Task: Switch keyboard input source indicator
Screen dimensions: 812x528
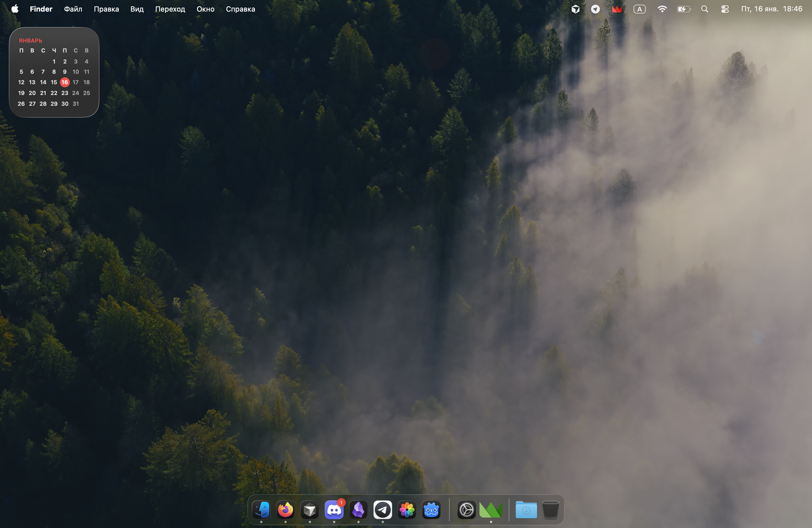Action: 639,9
